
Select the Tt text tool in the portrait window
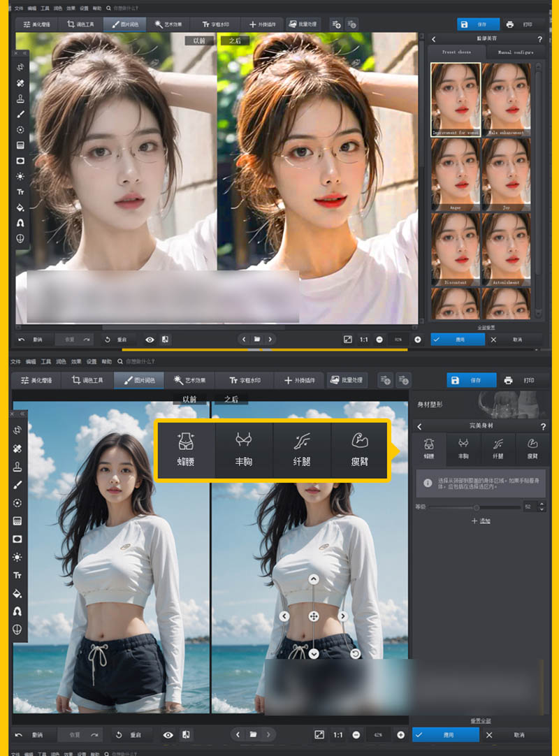pyautogui.click(x=20, y=192)
